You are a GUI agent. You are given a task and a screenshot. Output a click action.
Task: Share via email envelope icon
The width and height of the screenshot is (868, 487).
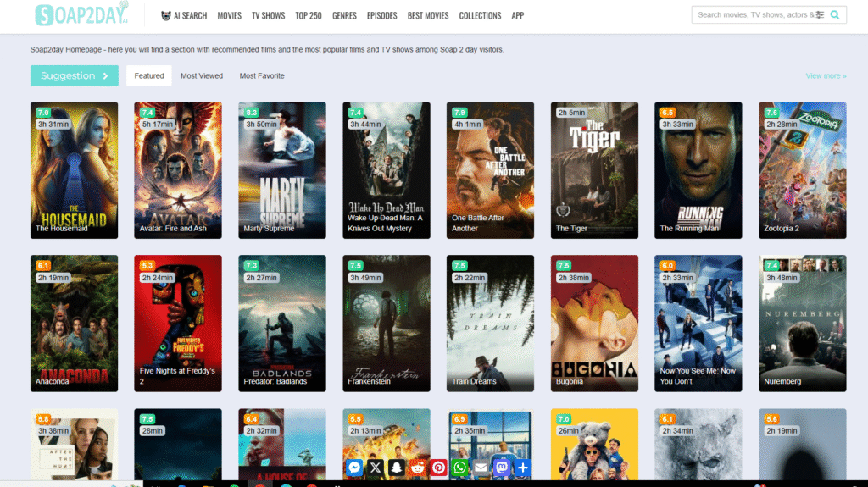point(481,467)
